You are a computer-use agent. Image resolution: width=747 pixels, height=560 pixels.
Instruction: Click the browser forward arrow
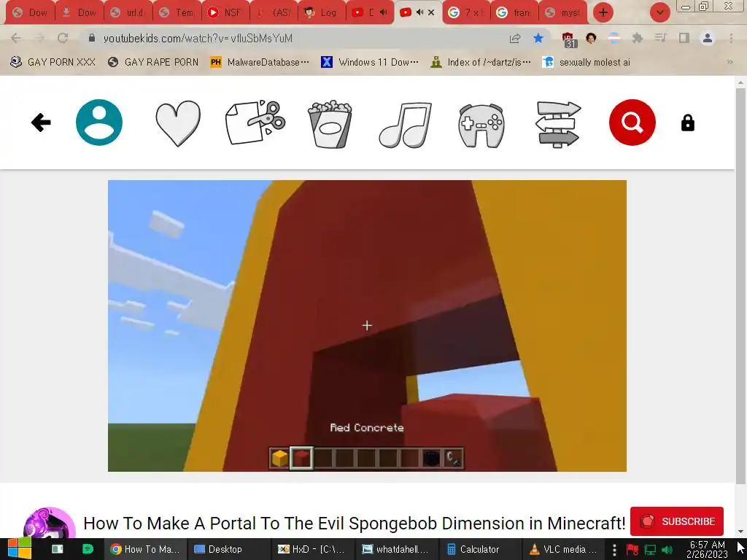(39, 38)
